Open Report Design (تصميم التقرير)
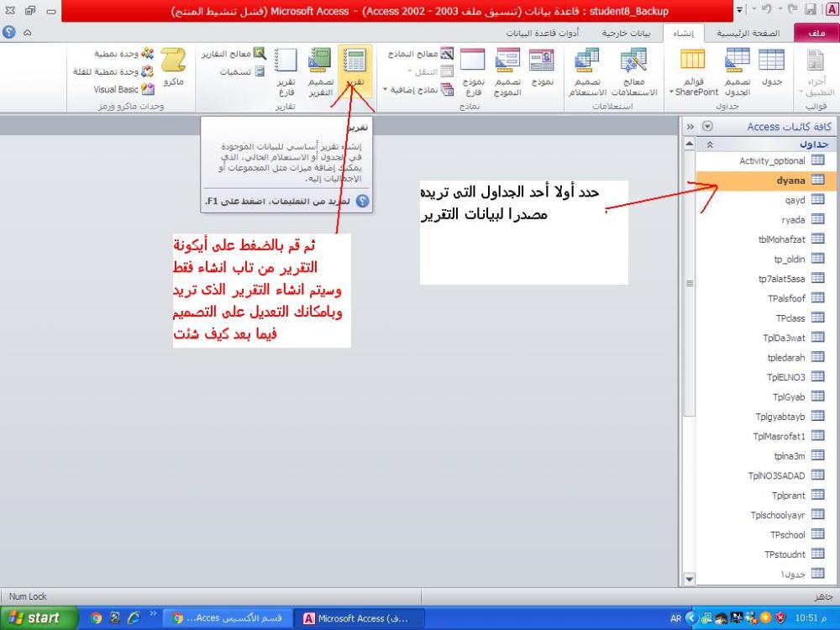 tap(320, 72)
